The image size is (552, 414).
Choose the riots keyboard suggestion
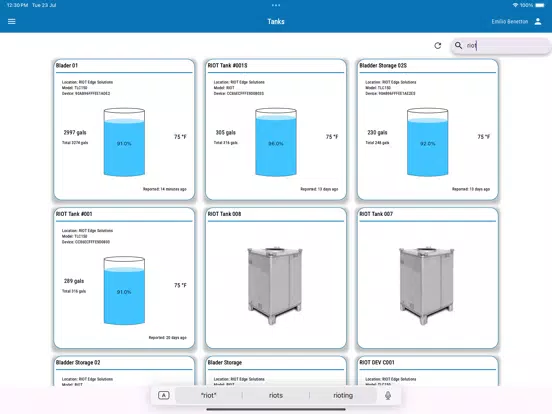pos(276,395)
